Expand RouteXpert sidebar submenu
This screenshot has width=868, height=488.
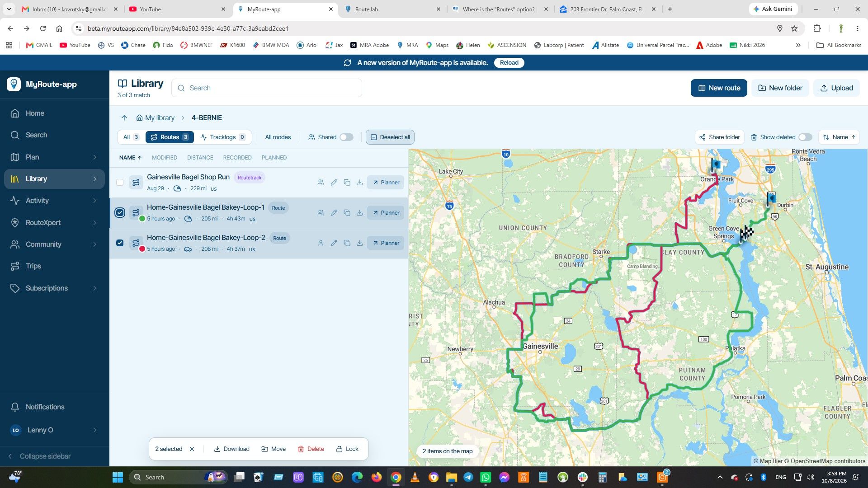95,223
